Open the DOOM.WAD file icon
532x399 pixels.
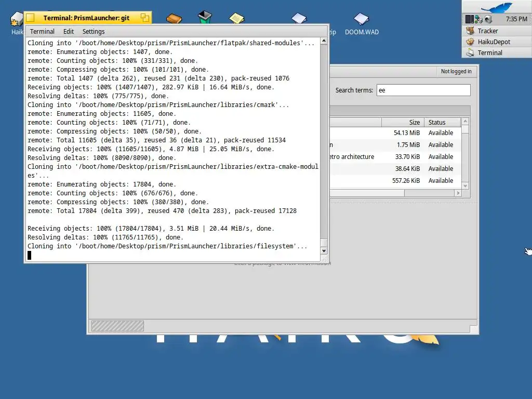click(x=362, y=19)
